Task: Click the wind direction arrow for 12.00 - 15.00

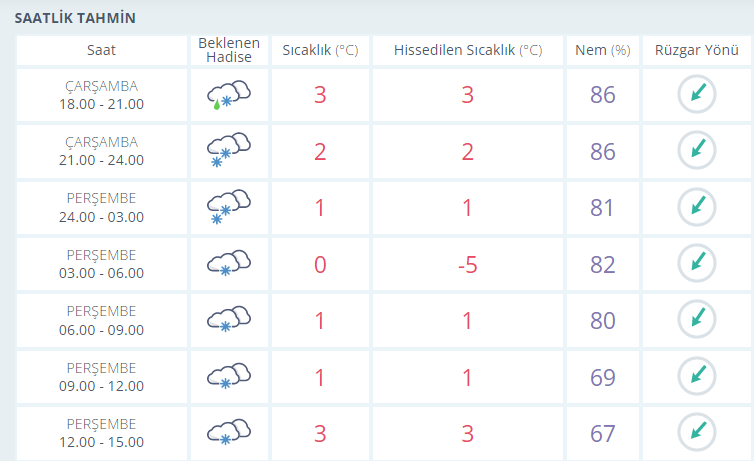Action: tap(697, 432)
